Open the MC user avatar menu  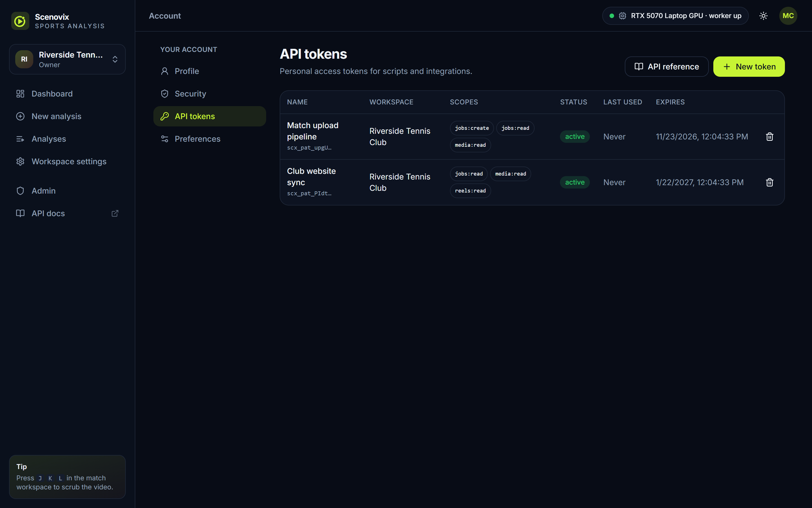click(788, 16)
